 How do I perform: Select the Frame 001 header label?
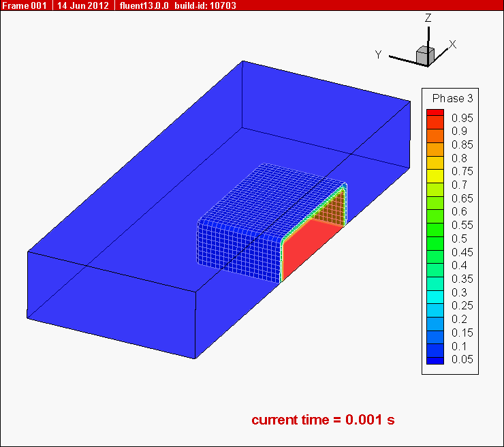coord(23,5)
